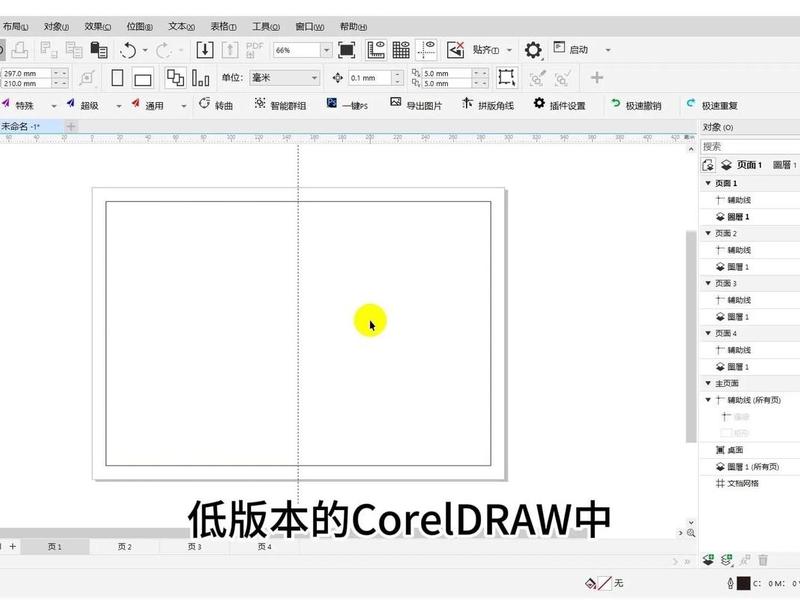
Task: Open the 对象 object menu
Action: click(x=56, y=27)
